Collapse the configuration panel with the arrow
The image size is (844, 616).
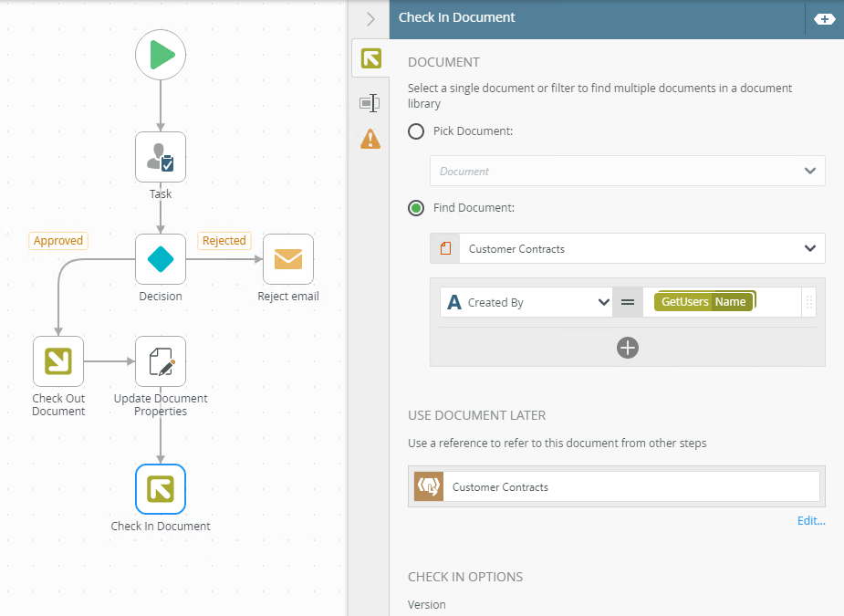370,19
